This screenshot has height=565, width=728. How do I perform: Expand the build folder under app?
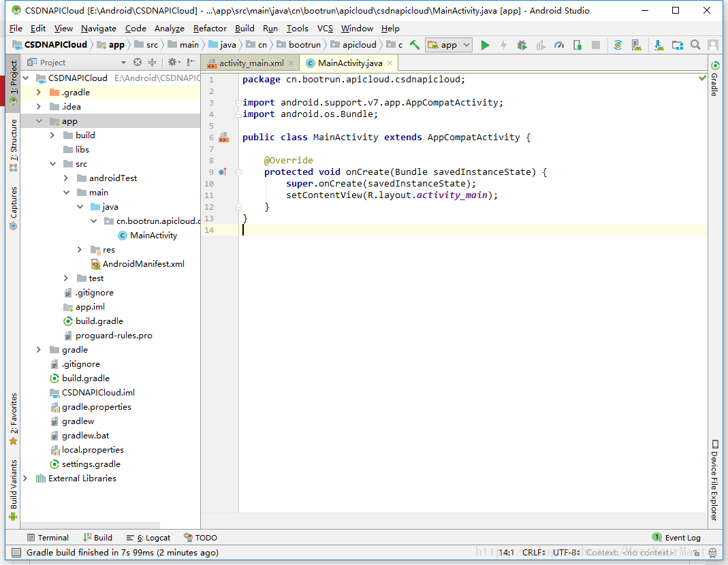click(x=52, y=135)
